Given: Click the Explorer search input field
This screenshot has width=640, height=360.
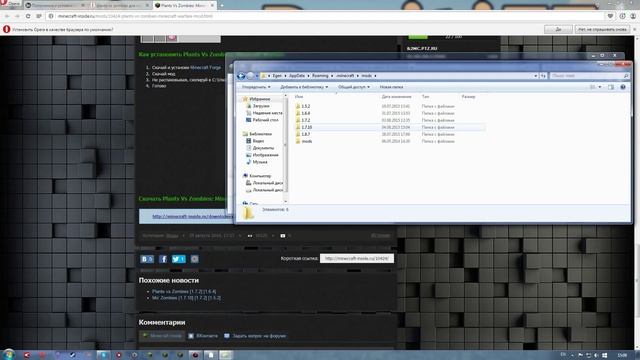Looking at the screenshot, I should [586, 76].
